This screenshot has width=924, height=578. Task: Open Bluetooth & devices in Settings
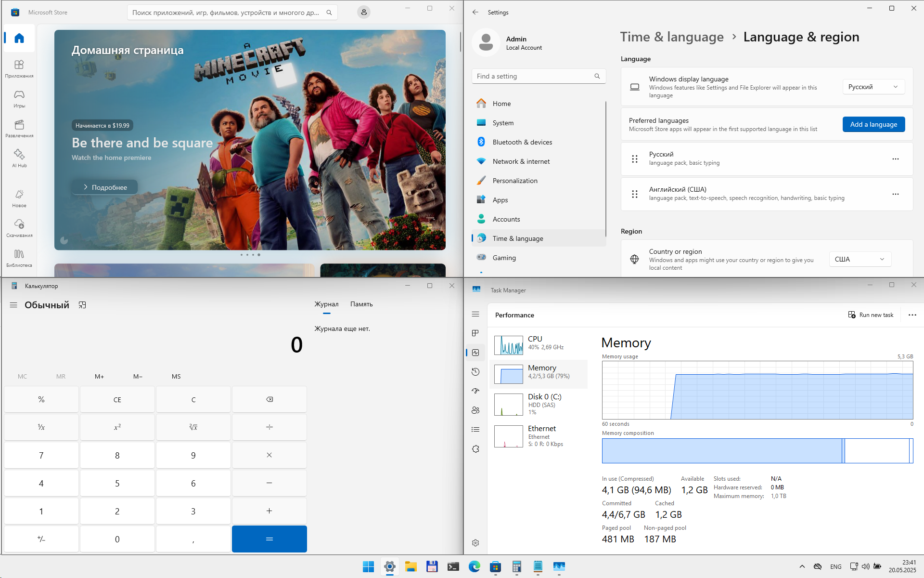click(539, 142)
